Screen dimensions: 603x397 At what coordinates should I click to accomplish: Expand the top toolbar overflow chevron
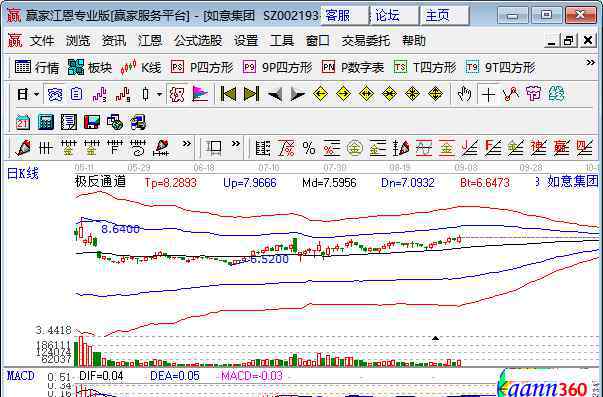(590, 63)
